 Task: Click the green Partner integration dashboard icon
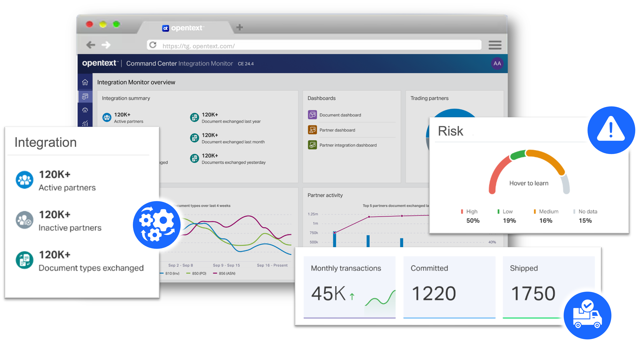pos(312,145)
